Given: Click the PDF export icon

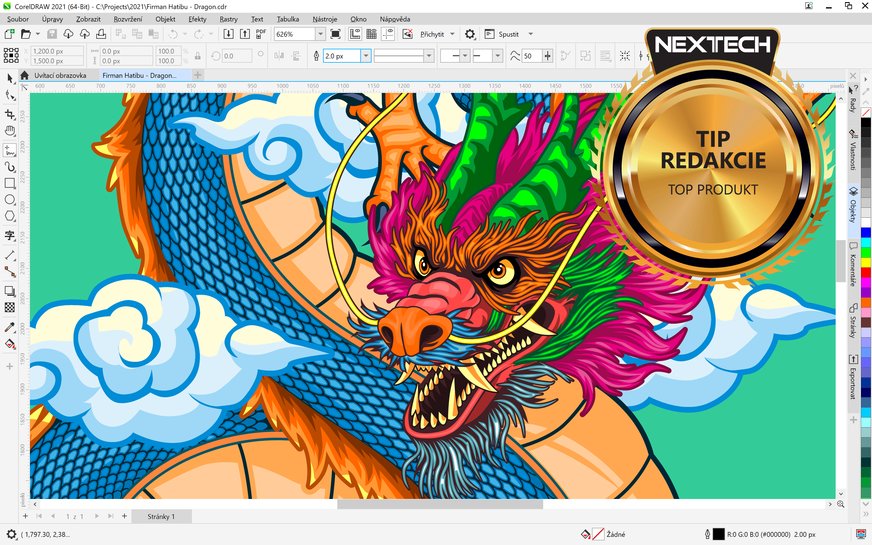Looking at the screenshot, I should (262, 34).
